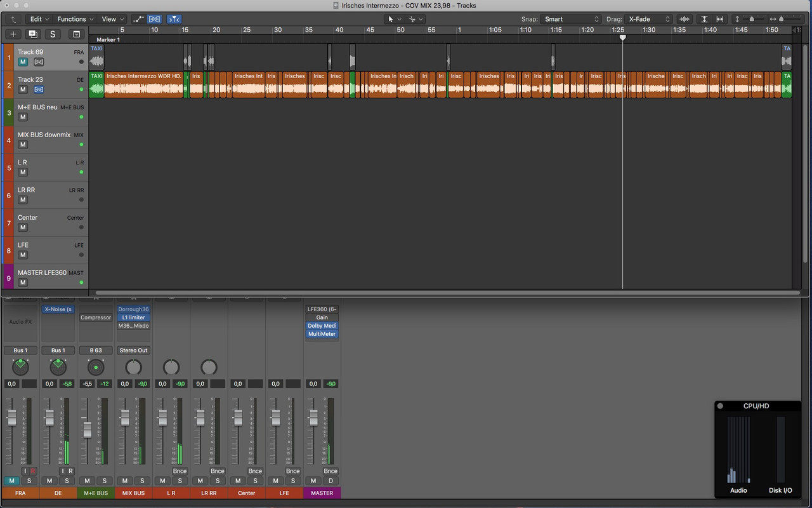
Task: Adjust the LR RR channel pan knob
Action: click(x=209, y=367)
